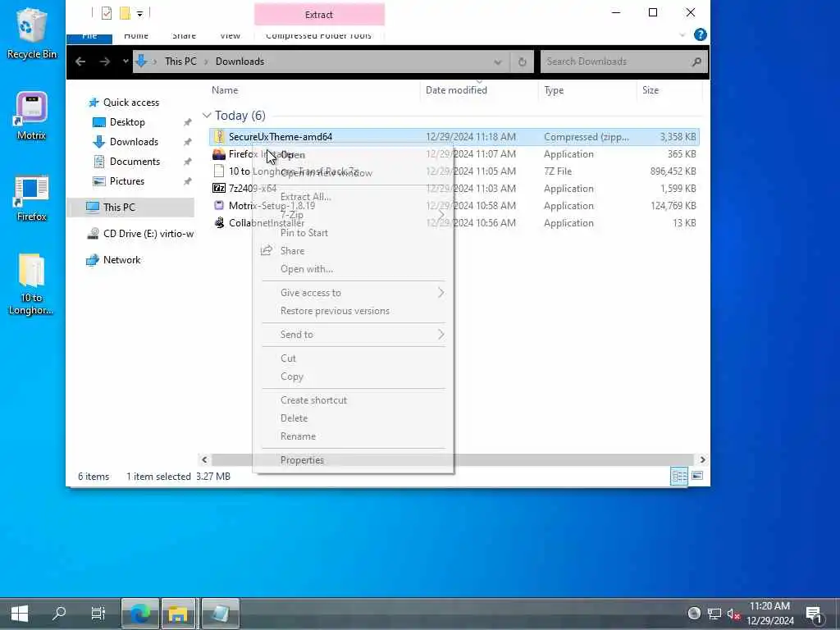
Task: Switch to Details view layout icon
Action: tap(679, 477)
